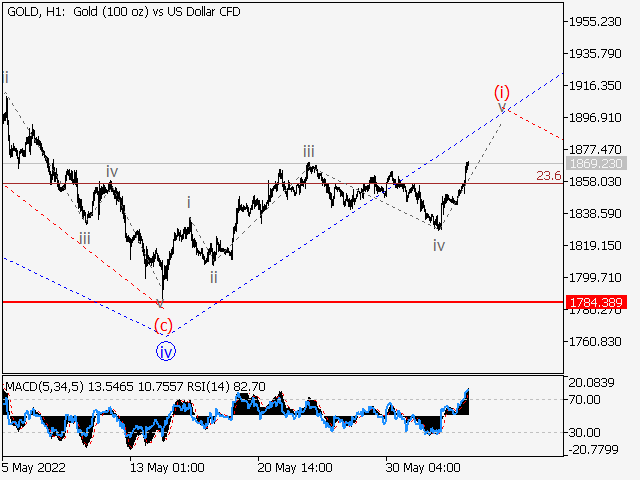Click the red 1784.389 price tag

596,302
